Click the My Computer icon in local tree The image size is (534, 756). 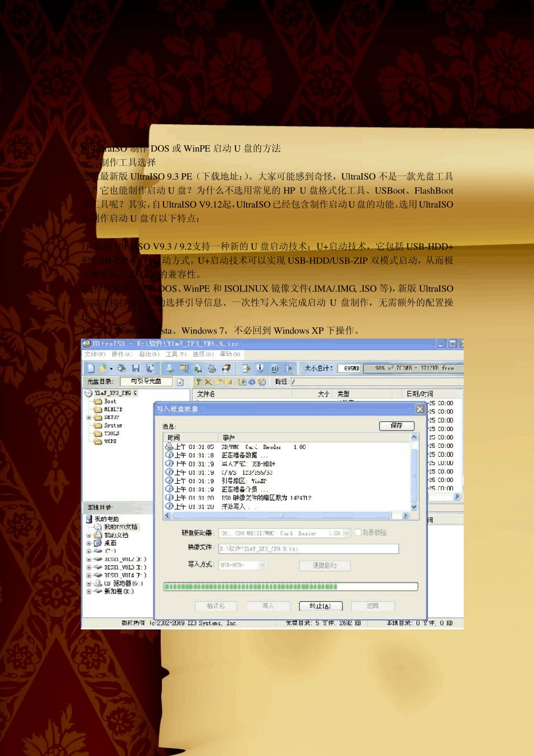[x=89, y=519]
